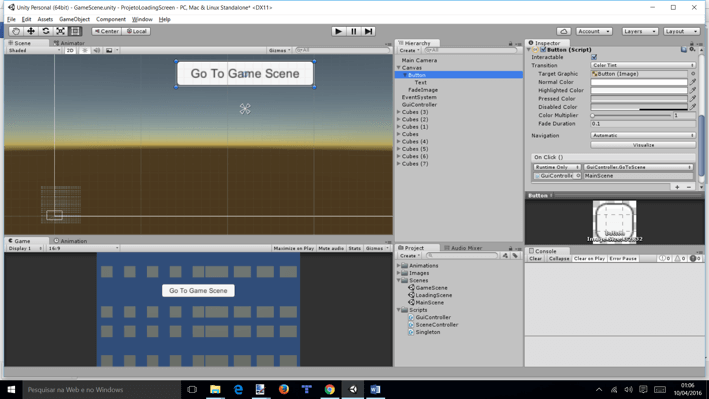Pause the game

pos(354,31)
